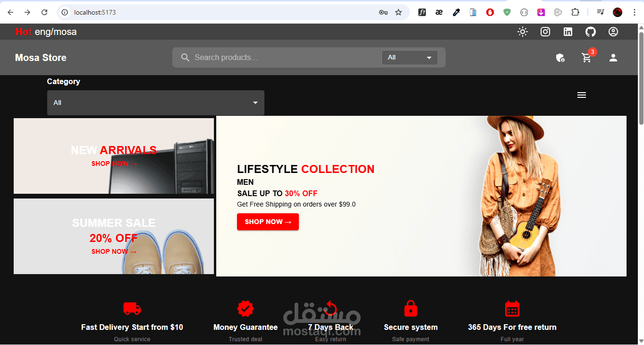Open the hamburger menu icon

point(582,95)
